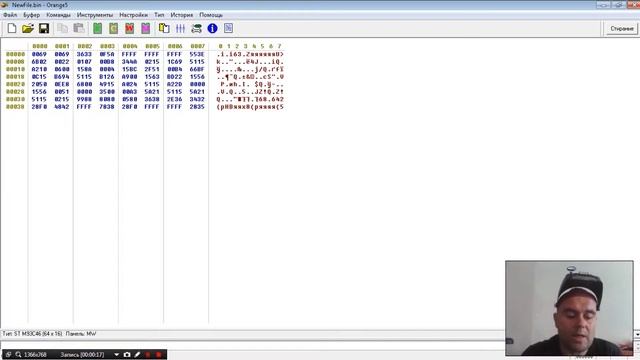
Task: Click column header 0004
Action: coord(130,46)
